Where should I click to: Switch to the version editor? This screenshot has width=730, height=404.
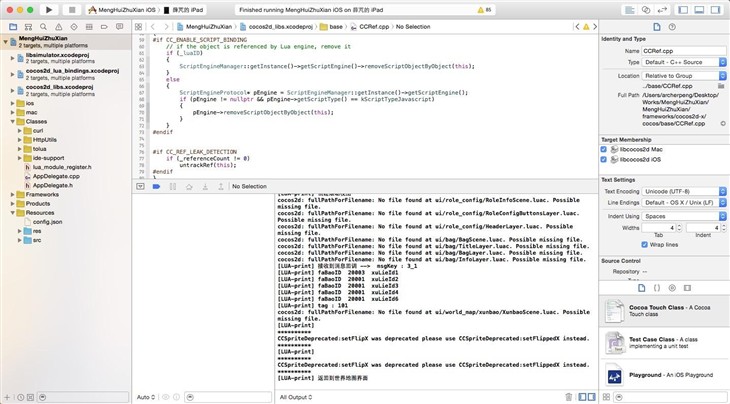pyautogui.click(x=662, y=10)
